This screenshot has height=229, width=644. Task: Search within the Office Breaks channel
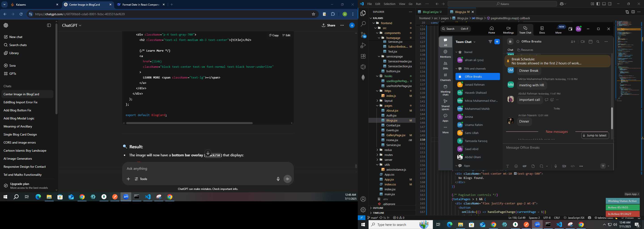598,42
